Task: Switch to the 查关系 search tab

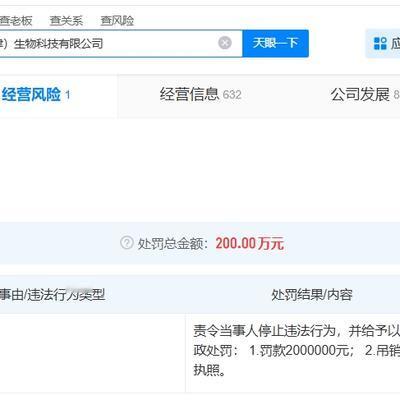Action: click(66, 21)
